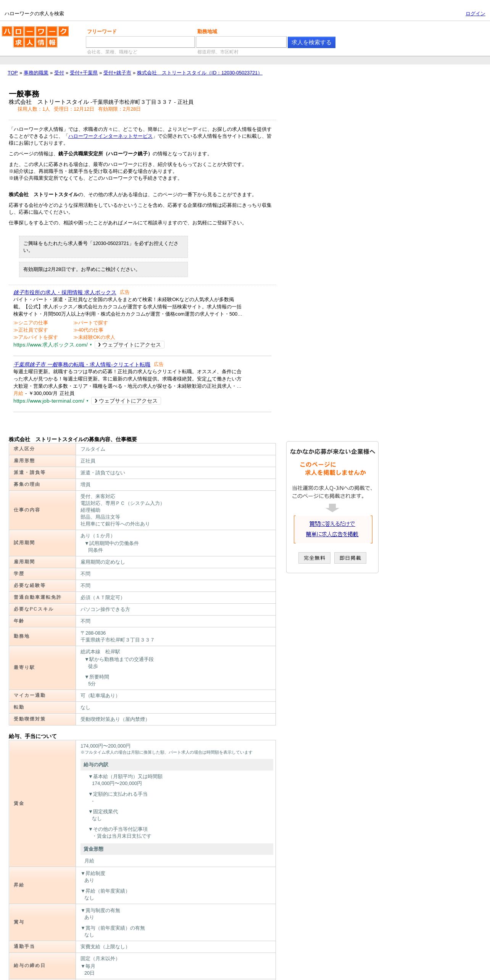Click the 給与の内訳 section header
The width and height of the screenshot is (490, 980).
point(177,765)
